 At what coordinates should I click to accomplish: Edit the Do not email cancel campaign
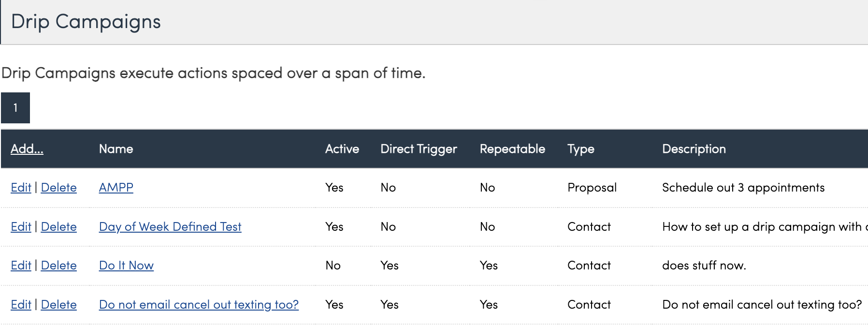[x=21, y=305]
